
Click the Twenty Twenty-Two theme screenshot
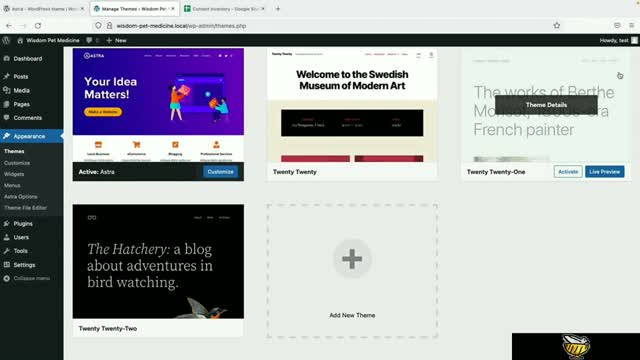coord(158,262)
